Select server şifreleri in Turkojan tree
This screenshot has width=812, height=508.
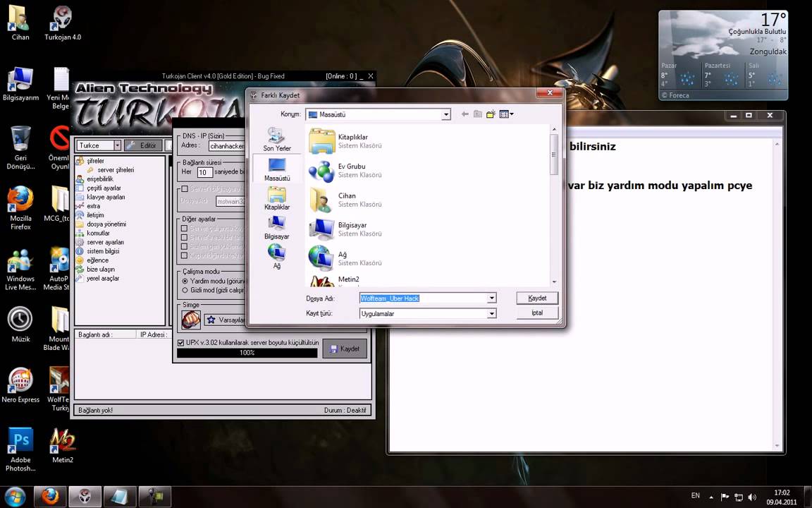pos(115,170)
